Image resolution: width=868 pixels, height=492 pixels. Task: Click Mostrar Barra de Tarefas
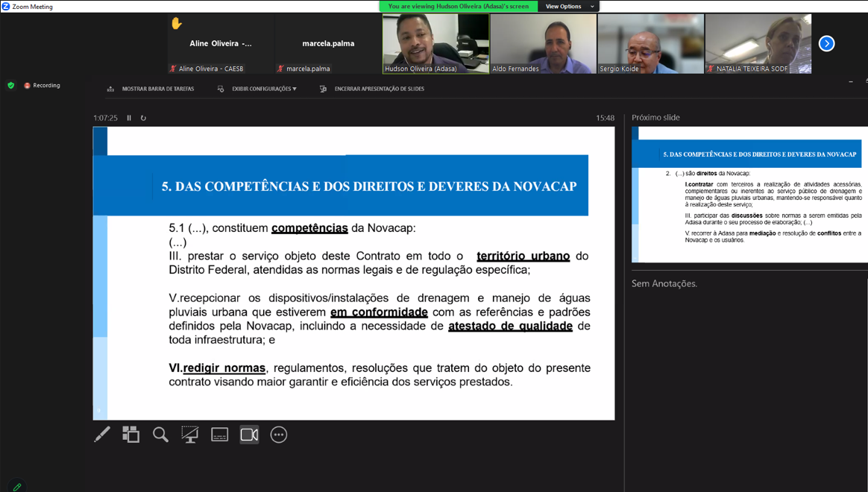coord(151,89)
